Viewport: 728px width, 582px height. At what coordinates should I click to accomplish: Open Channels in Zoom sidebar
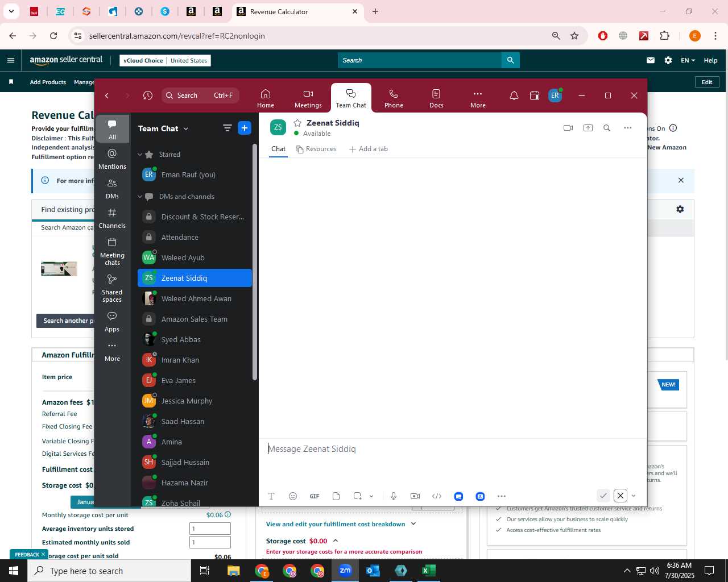pos(112,218)
